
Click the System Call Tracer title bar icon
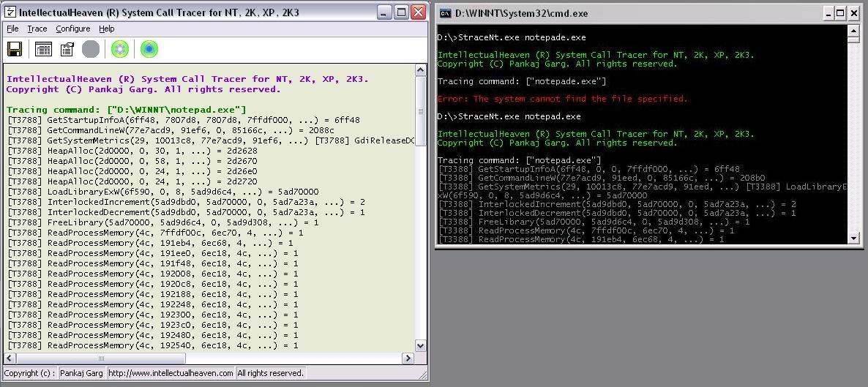(x=10, y=12)
